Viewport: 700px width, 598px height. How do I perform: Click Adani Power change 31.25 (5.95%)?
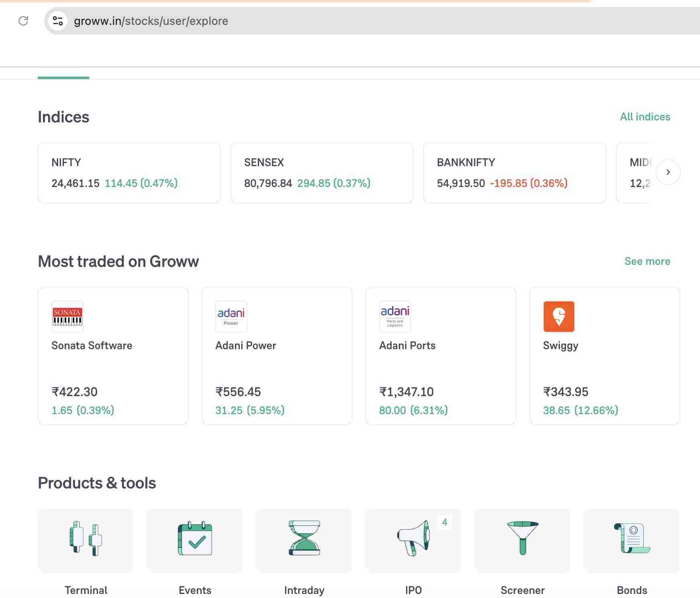click(x=250, y=410)
